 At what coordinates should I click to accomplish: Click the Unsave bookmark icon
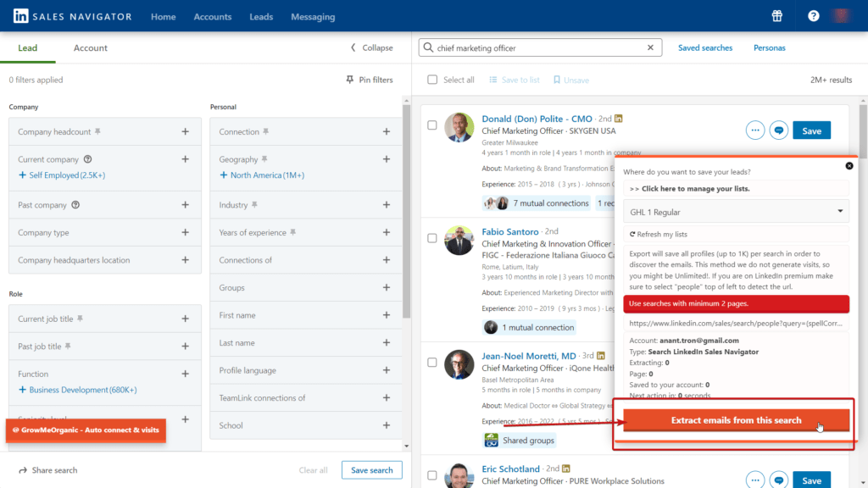click(x=557, y=80)
